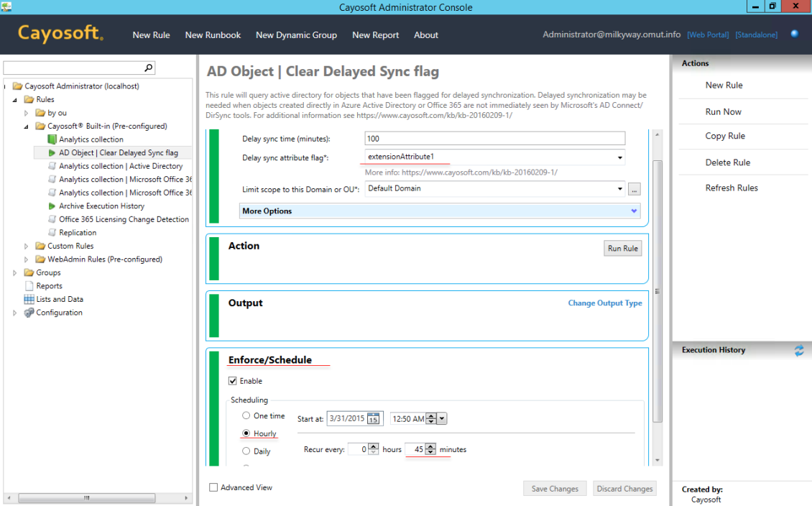This screenshot has height=506, width=812.
Task: Click the search magnifier icon
Action: click(149, 68)
